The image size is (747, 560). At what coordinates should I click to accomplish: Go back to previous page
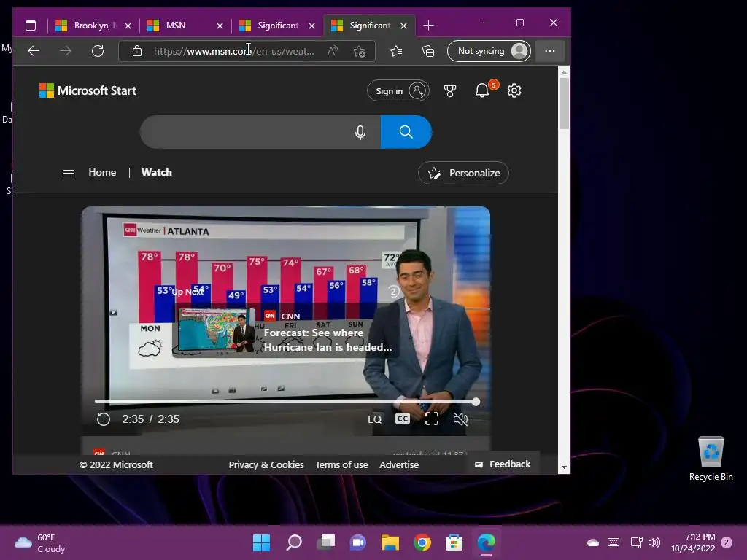pos(34,51)
